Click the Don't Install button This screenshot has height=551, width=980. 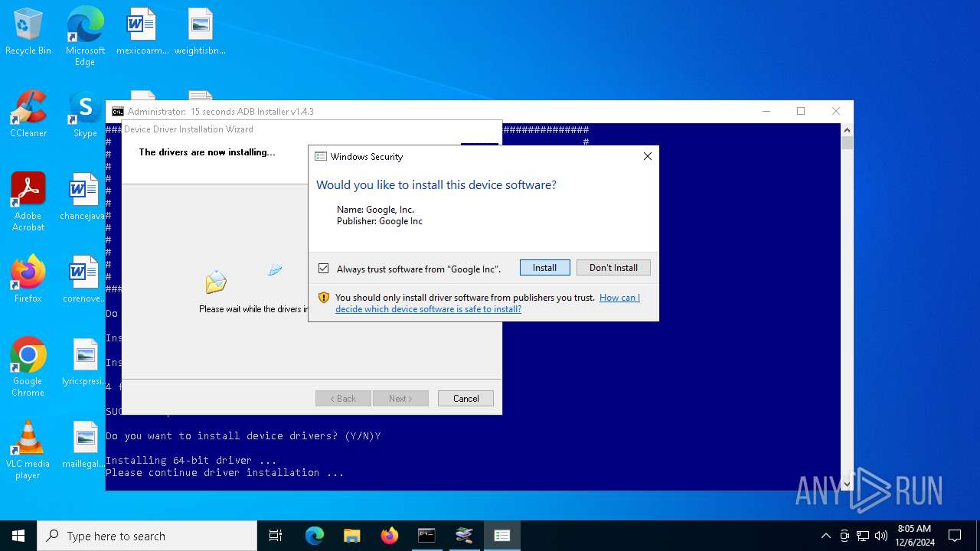click(x=613, y=268)
